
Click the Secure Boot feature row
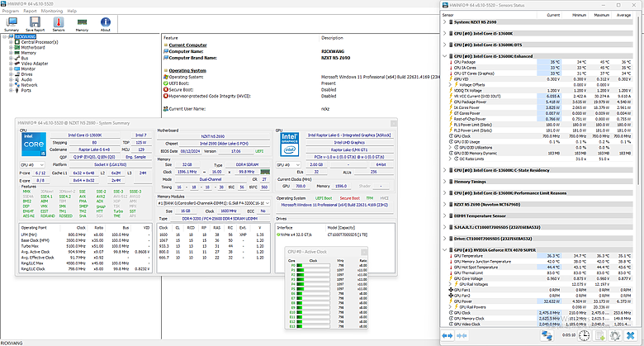coord(249,89)
